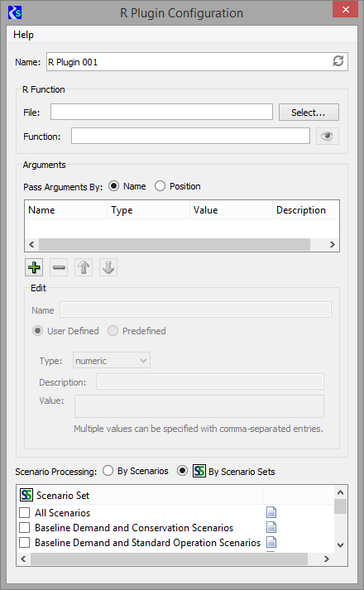This screenshot has width=364, height=590.
Task: Click the eye icon beside Function field
Action: tap(327, 137)
